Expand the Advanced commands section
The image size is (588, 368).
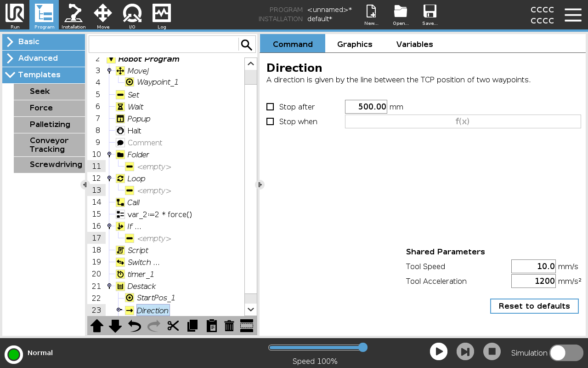point(44,58)
